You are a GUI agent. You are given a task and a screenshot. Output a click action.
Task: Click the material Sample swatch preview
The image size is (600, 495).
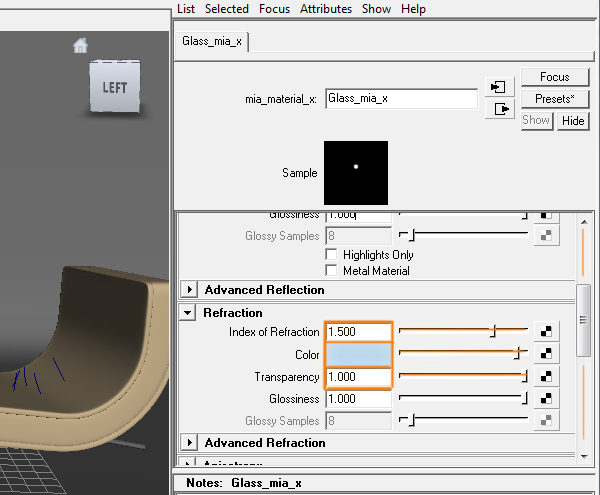(x=356, y=173)
